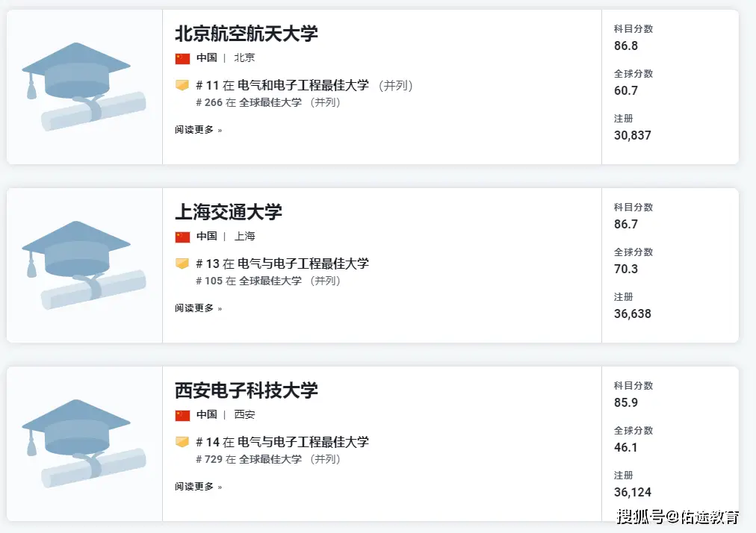Expand 阅读更多 for 西安电子科技大学
Image resolution: width=756 pixels, height=533 pixels.
coord(198,487)
